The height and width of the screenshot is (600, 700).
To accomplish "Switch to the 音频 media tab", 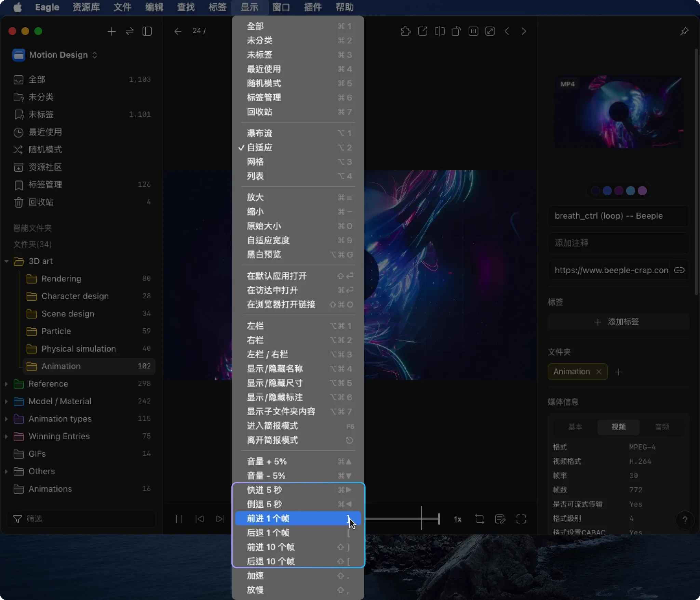I will (x=662, y=427).
